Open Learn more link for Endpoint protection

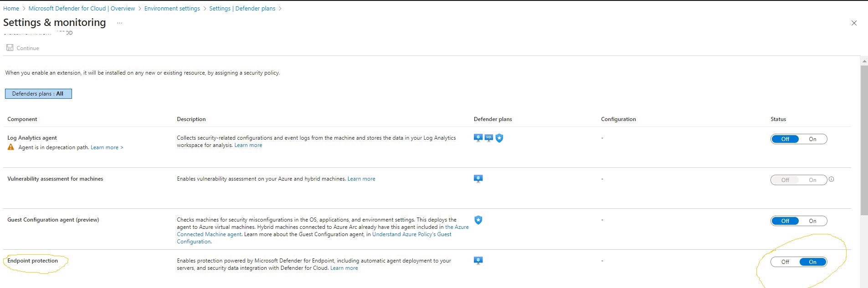pos(344,268)
